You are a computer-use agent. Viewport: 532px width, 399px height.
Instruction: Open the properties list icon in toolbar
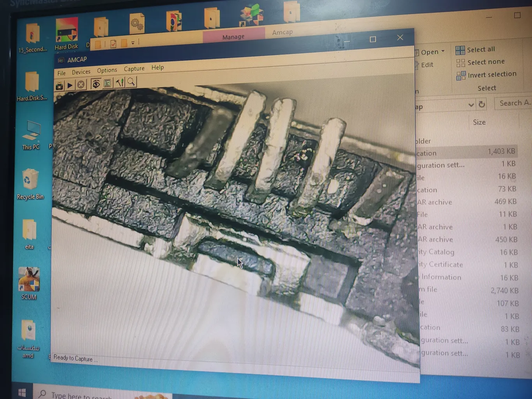click(108, 83)
